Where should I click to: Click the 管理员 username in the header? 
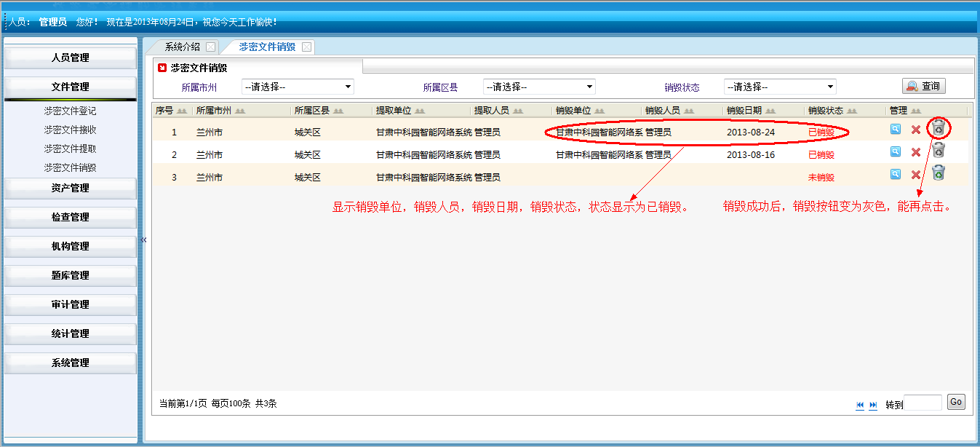53,23
